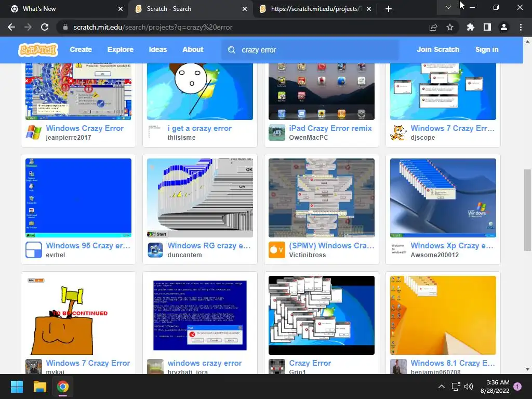Open Awsome200012's user avatar
Screen dimensions: 532x399
pos(398,250)
